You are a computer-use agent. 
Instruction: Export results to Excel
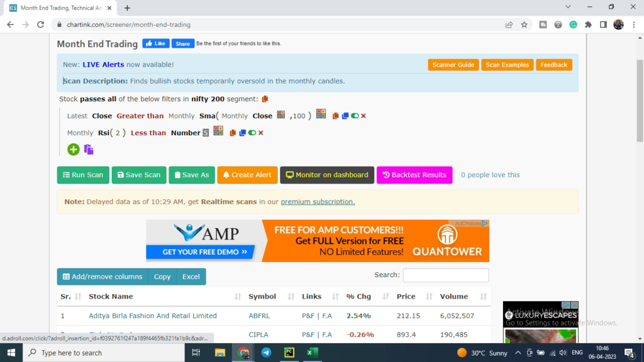(191, 277)
